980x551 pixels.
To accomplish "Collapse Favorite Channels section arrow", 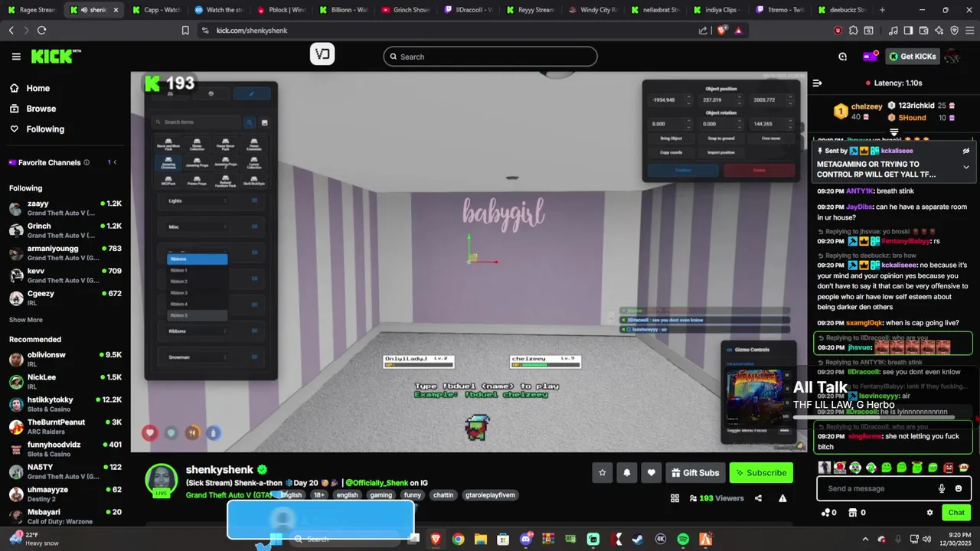I will 115,162.
